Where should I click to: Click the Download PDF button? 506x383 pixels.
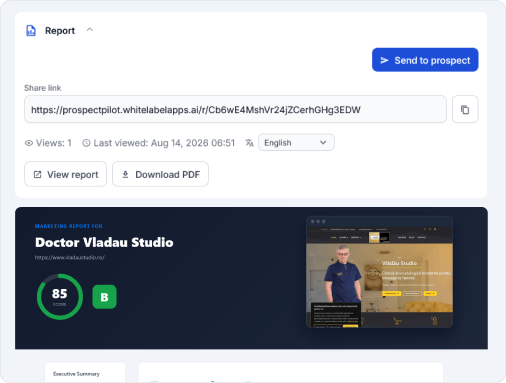pyautogui.click(x=160, y=174)
